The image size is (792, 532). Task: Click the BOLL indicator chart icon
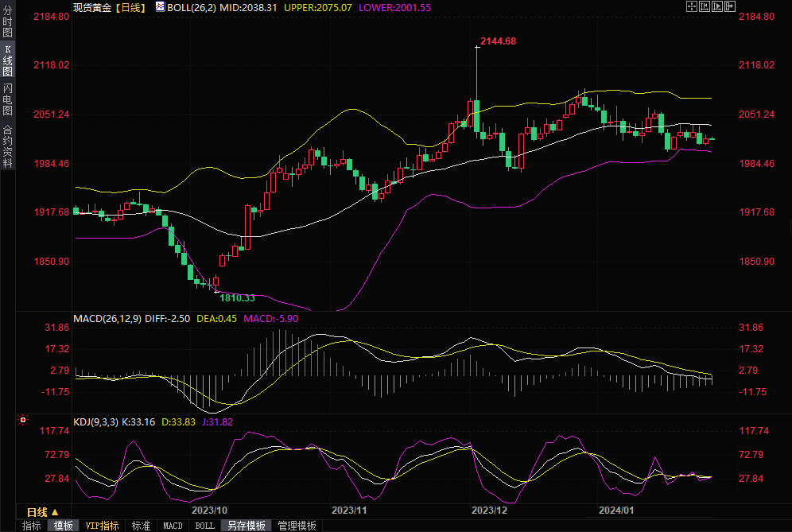(x=160, y=6)
